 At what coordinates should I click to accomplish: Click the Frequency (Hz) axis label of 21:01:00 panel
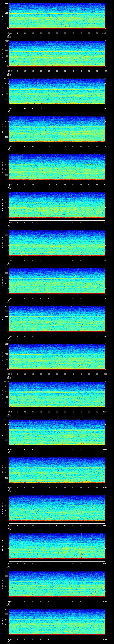point(3,91)
